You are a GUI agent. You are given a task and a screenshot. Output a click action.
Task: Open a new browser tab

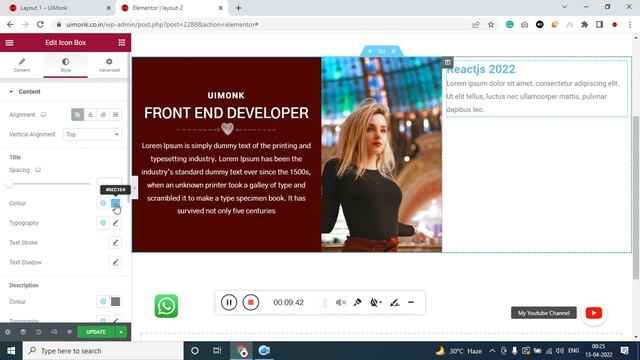(x=238, y=8)
